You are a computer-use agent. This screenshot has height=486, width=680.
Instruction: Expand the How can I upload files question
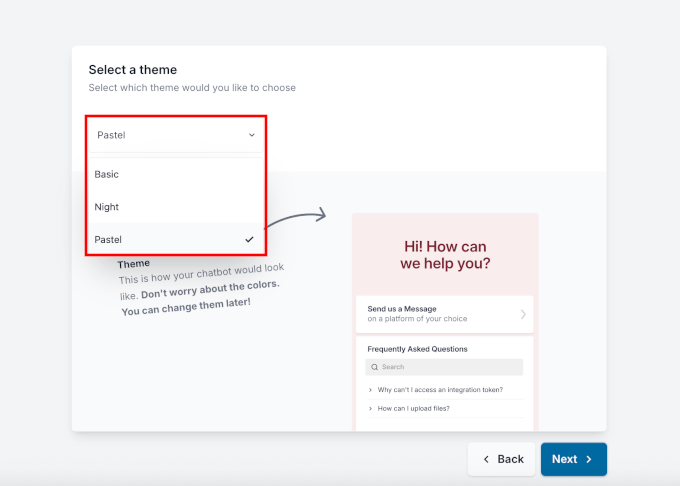point(414,408)
